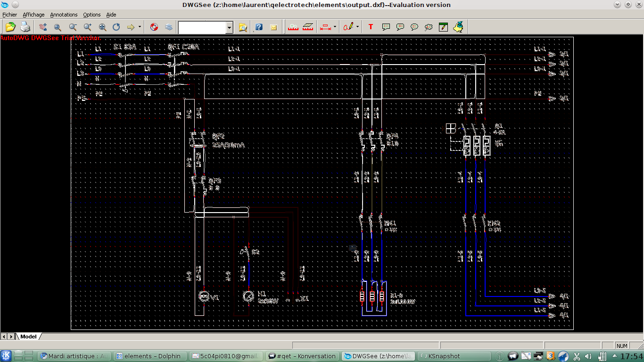Click the QF2 25A/30mA label in drawing
The width and height of the screenshot is (644, 362).
229,140
